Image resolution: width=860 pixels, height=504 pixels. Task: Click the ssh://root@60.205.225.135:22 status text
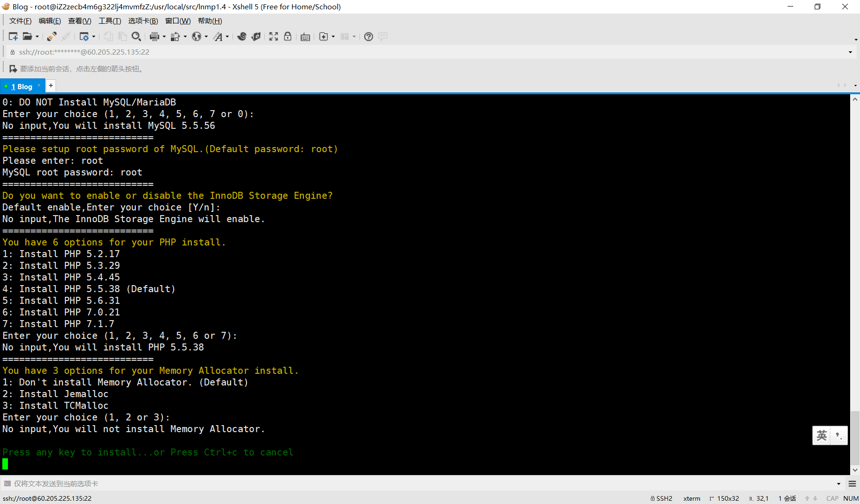pos(47,498)
